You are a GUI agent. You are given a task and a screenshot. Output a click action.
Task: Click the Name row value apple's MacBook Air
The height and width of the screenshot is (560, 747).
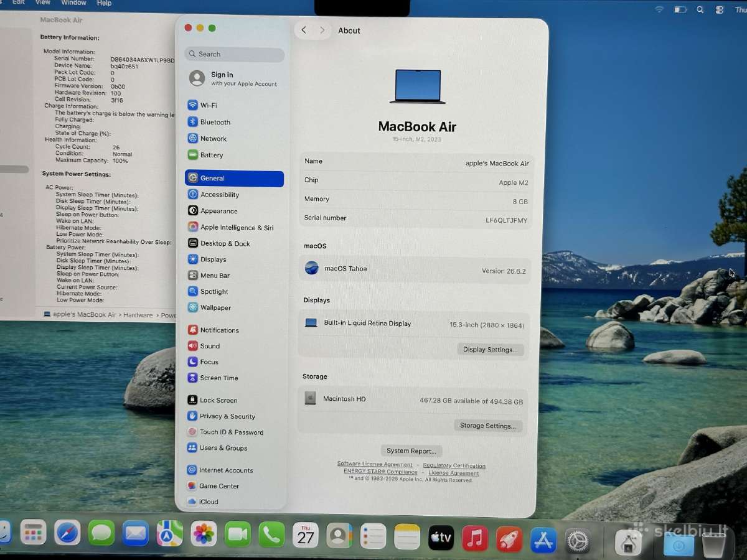(x=497, y=164)
